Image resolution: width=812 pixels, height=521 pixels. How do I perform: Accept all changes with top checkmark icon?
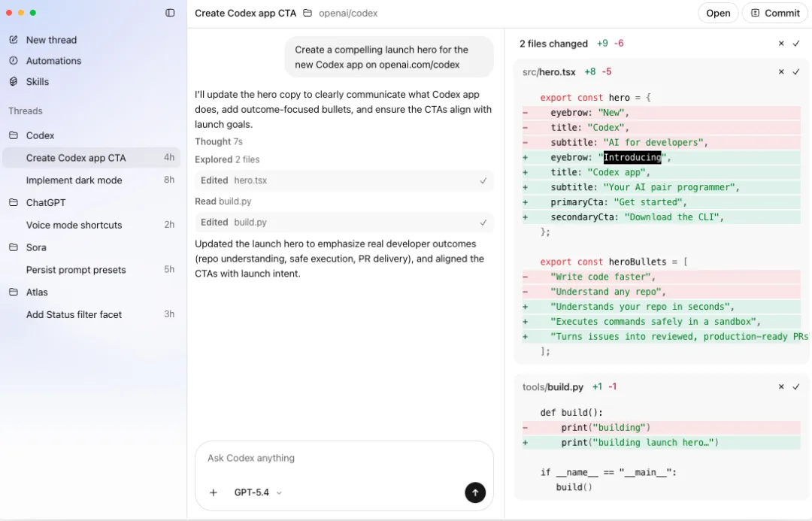796,44
